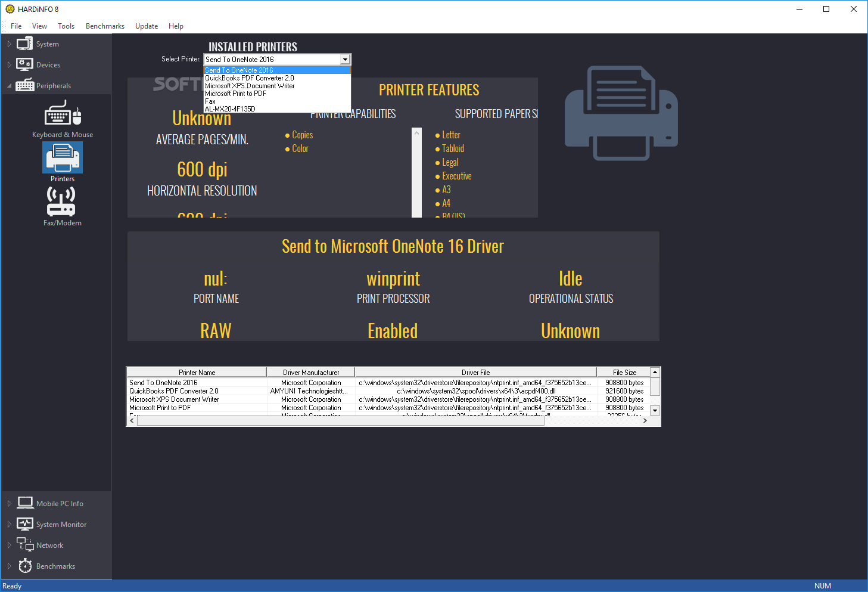Viewport: 868px width, 592px height.
Task: Choose Send To OneNote 2016 in list
Action: point(277,70)
